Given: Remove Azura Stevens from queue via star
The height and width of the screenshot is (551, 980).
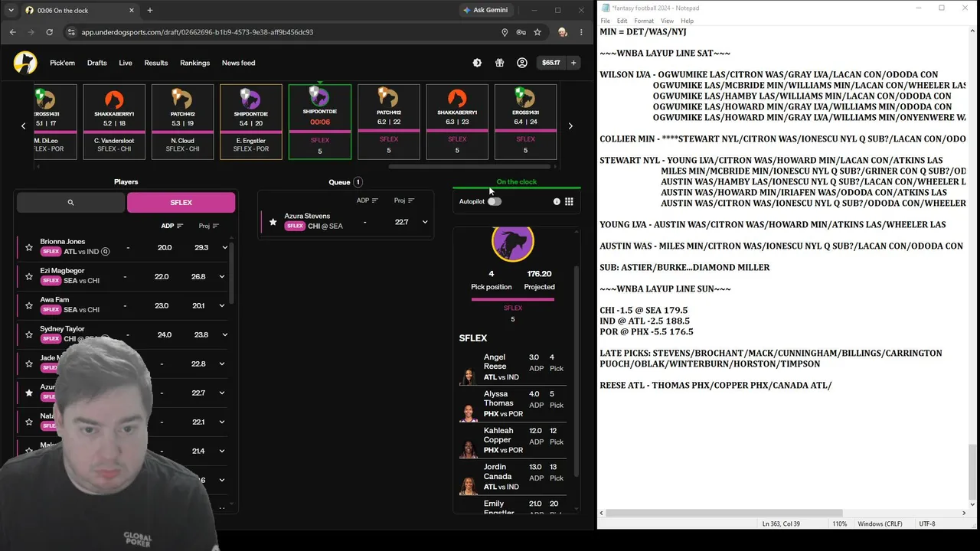Looking at the screenshot, I should 273,222.
